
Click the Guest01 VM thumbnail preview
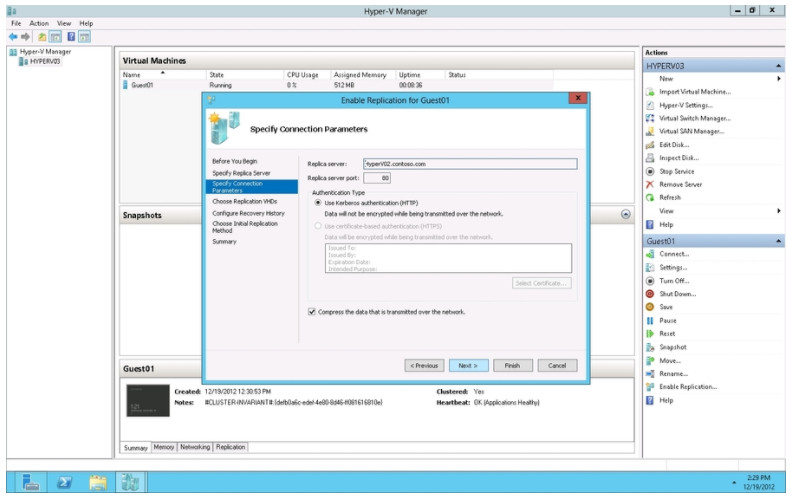click(148, 401)
